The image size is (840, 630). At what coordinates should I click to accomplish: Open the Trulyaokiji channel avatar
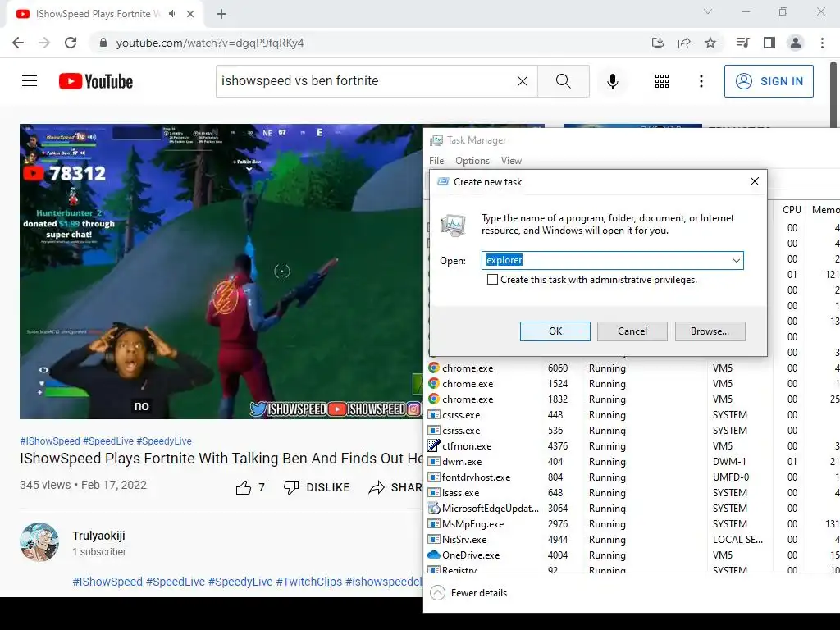39,542
